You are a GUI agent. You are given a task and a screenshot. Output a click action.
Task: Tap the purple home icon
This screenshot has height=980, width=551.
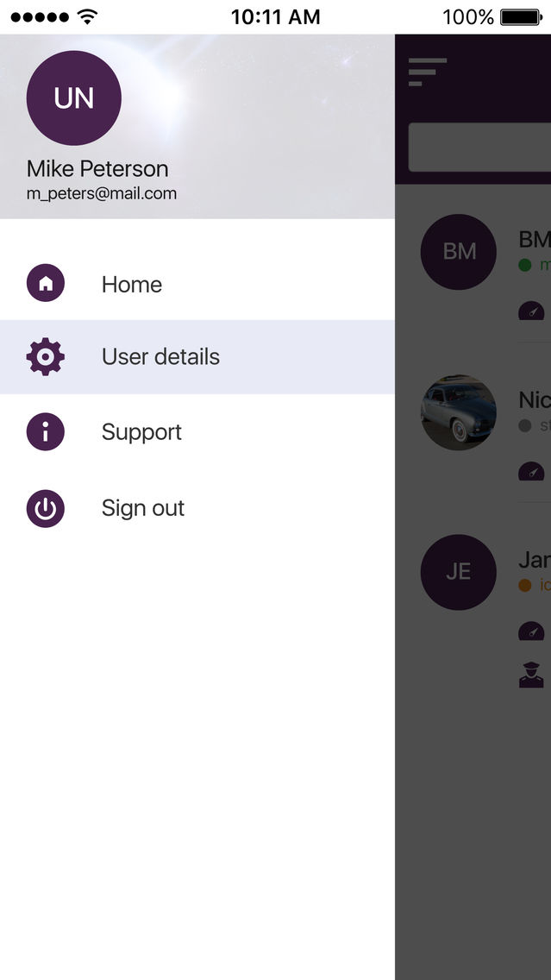click(46, 283)
